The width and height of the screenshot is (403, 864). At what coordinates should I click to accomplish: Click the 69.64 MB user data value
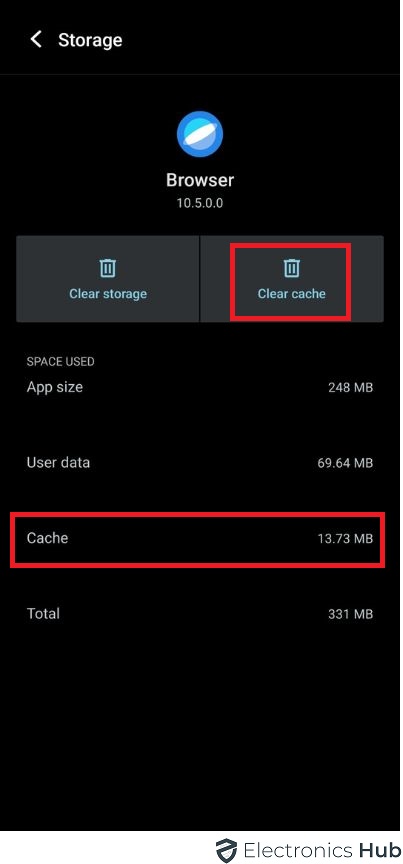coord(345,463)
